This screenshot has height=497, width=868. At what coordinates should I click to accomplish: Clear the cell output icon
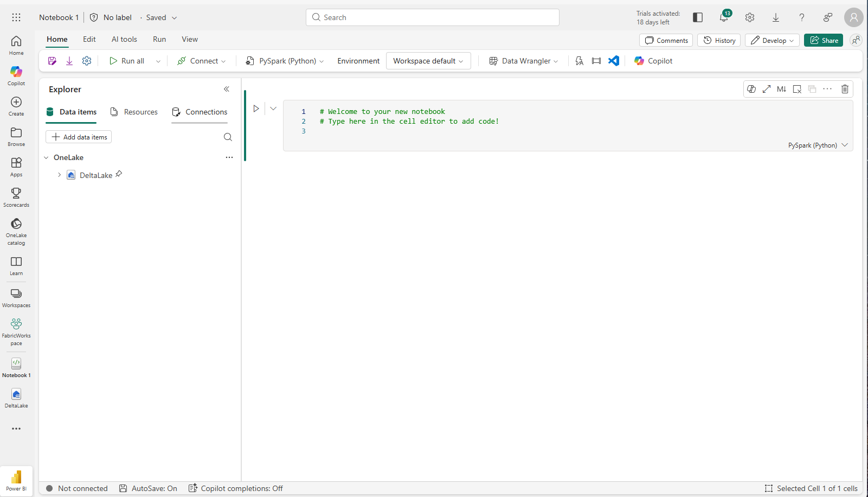tap(797, 89)
